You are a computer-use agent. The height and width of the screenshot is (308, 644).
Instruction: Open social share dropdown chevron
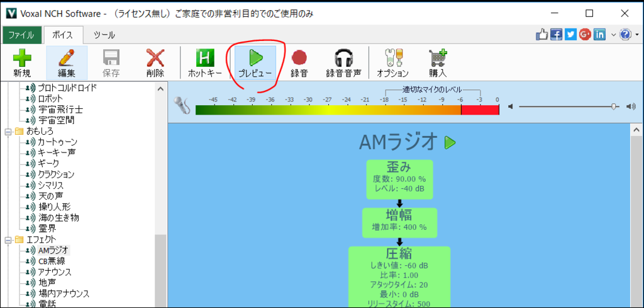(x=613, y=35)
